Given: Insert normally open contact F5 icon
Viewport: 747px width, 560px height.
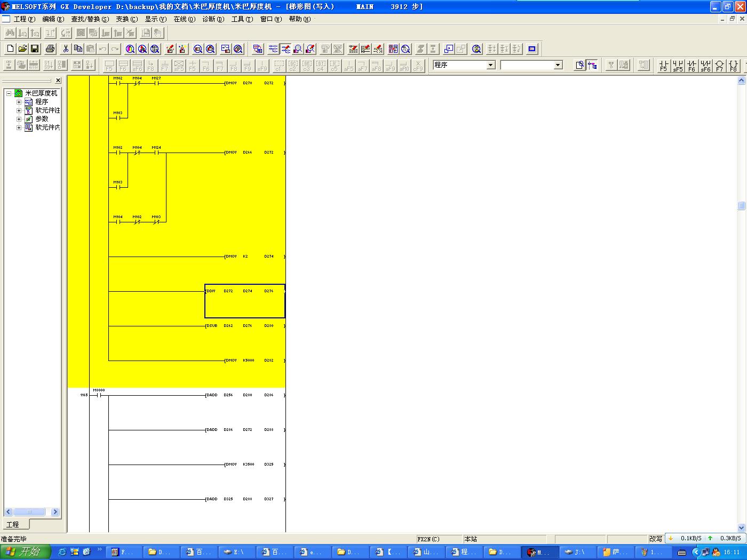Looking at the screenshot, I should click(663, 65).
